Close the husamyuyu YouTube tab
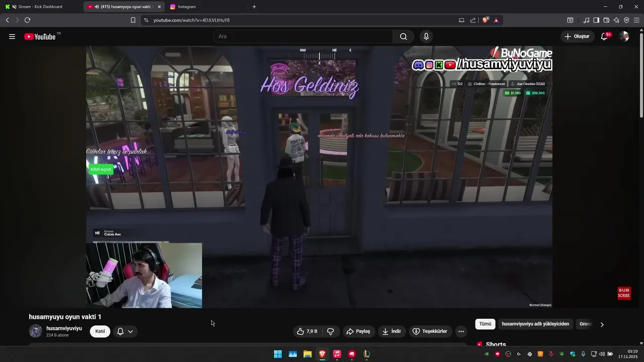This screenshot has height=362, width=644. 159,7
